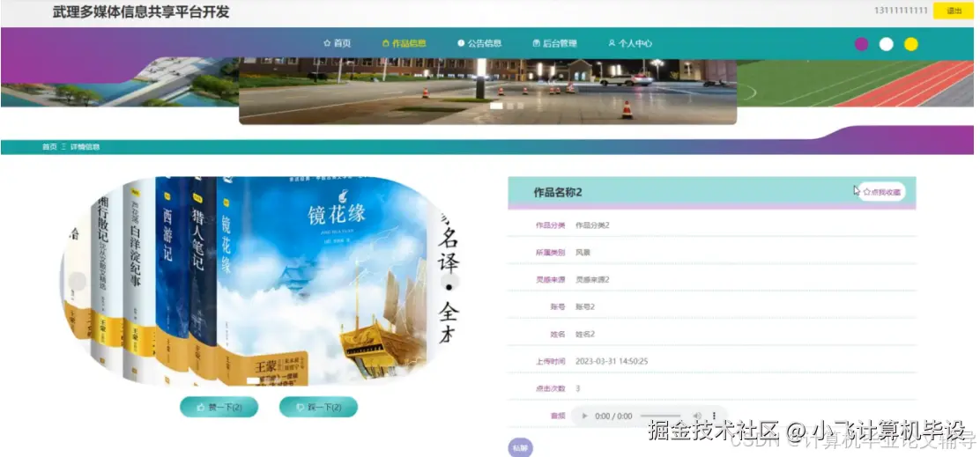
Task: Click the 姓名2 value
Action: click(585, 334)
